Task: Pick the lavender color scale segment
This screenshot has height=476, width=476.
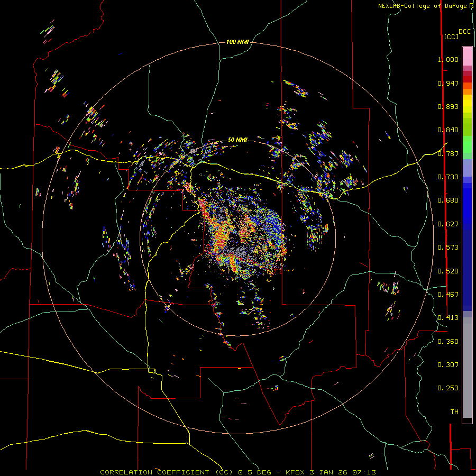Action: (467, 168)
